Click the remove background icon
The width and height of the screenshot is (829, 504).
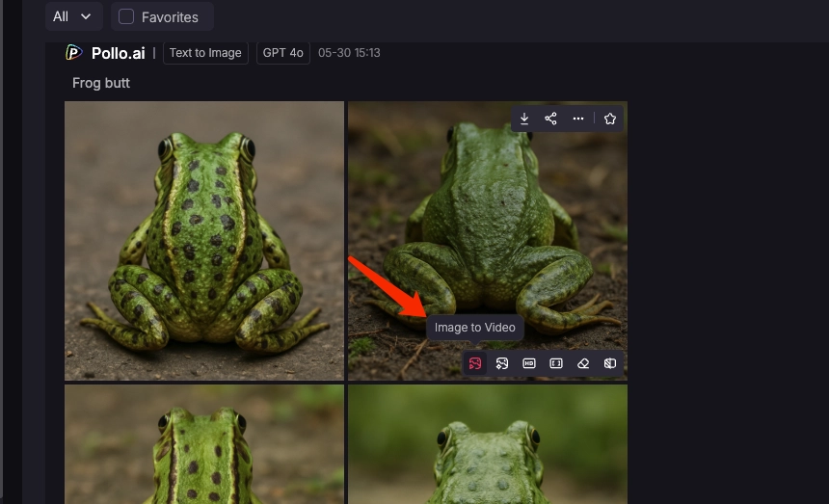610,363
